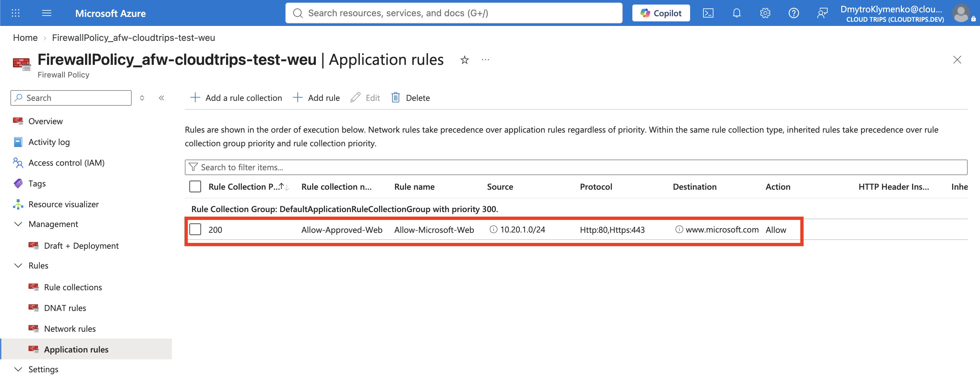Click the Allow action cell

point(776,230)
